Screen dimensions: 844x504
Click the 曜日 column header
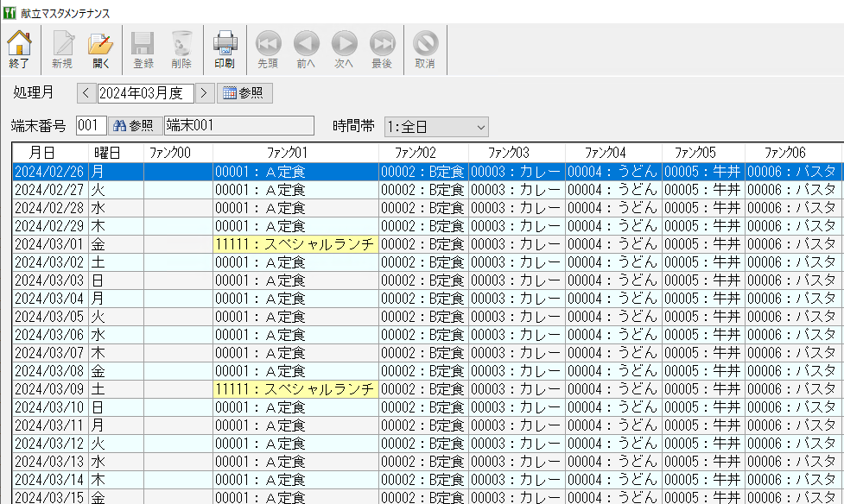point(117,153)
